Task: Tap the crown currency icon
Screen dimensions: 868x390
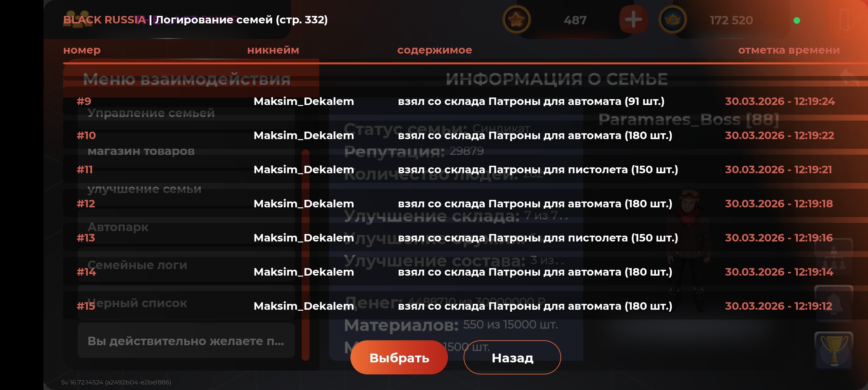Action: tap(673, 20)
